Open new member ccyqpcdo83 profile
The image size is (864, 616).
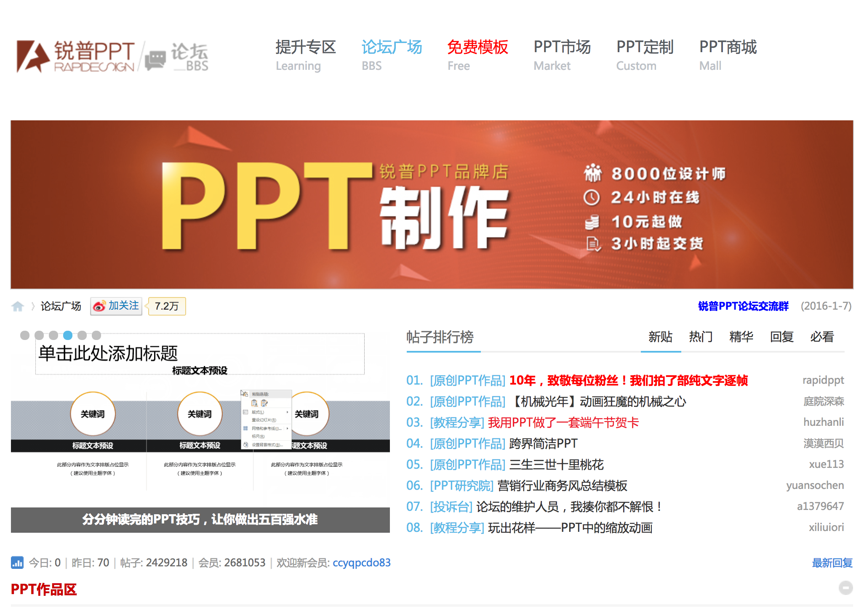[361, 563]
